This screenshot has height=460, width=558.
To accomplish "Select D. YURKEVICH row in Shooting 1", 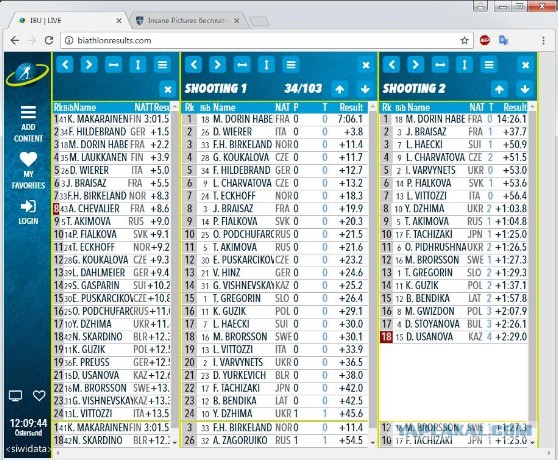I will coord(275,375).
